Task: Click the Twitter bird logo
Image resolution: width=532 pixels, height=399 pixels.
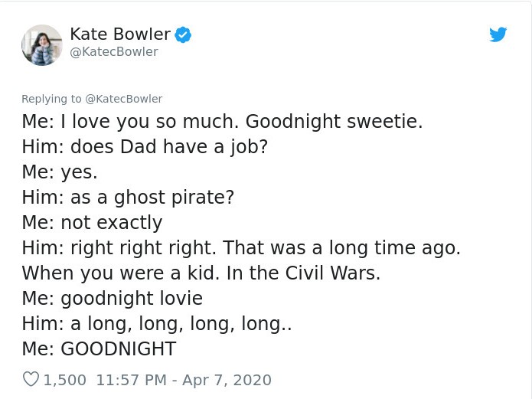Action: [x=498, y=34]
